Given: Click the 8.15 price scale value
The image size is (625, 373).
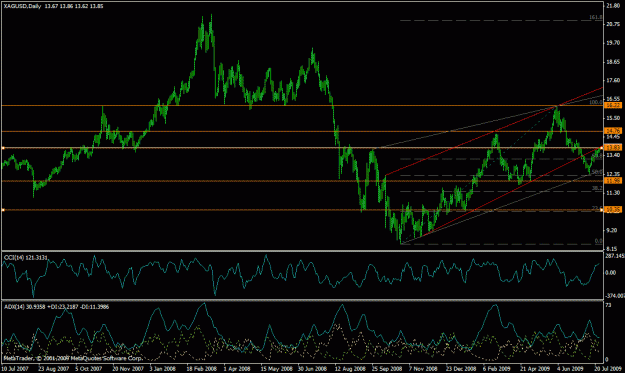Looking at the screenshot, I should coord(611,249).
